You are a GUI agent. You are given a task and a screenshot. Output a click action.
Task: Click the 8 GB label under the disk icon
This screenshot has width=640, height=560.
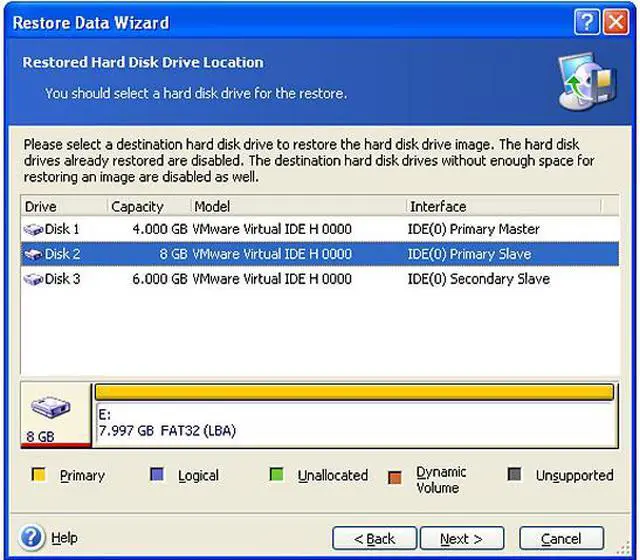pyautogui.click(x=40, y=437)
